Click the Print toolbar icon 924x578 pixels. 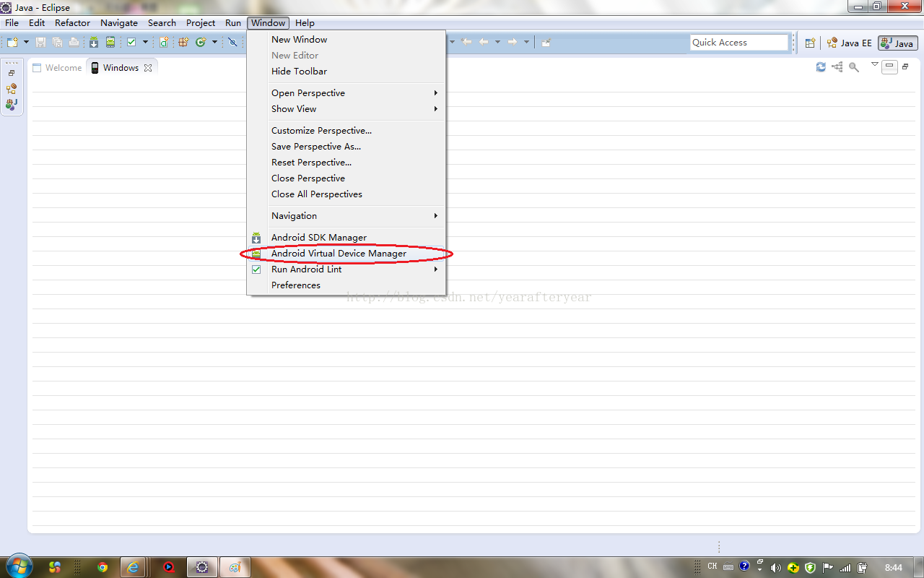click(x=74, y=43)
